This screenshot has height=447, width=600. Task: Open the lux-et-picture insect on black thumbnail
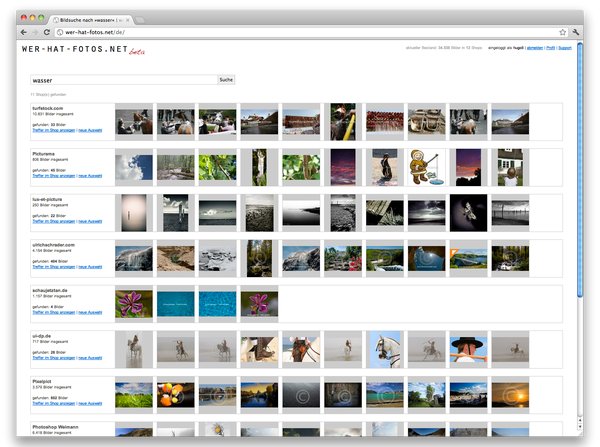468,213
